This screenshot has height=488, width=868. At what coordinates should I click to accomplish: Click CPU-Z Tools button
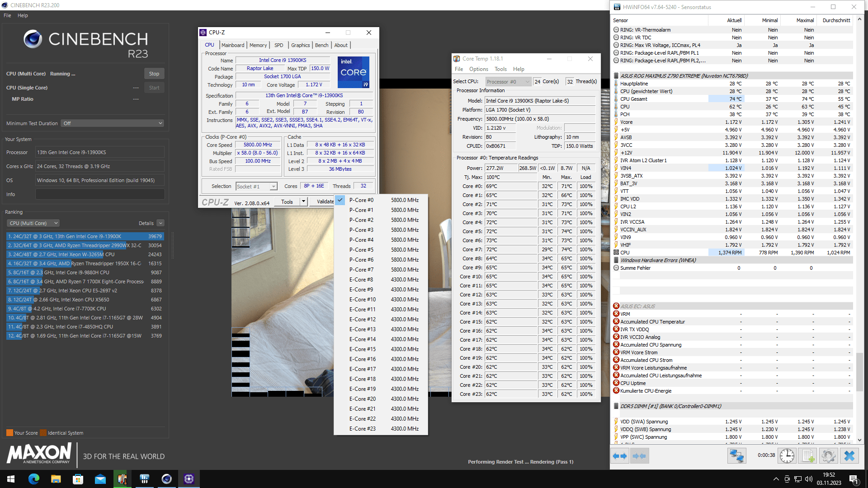[x=287, y=202]
